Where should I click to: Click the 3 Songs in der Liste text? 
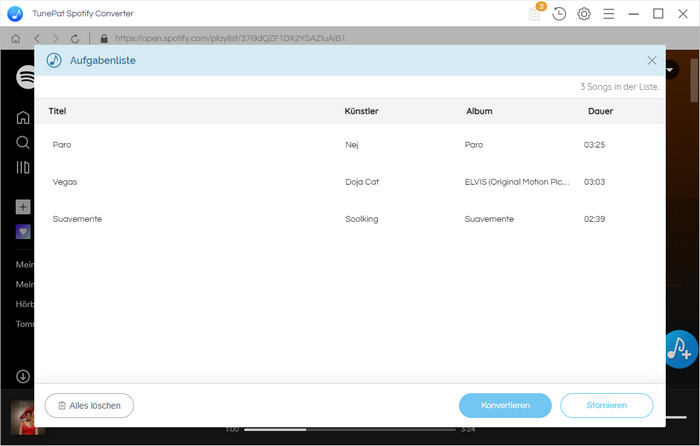[619, 87]
